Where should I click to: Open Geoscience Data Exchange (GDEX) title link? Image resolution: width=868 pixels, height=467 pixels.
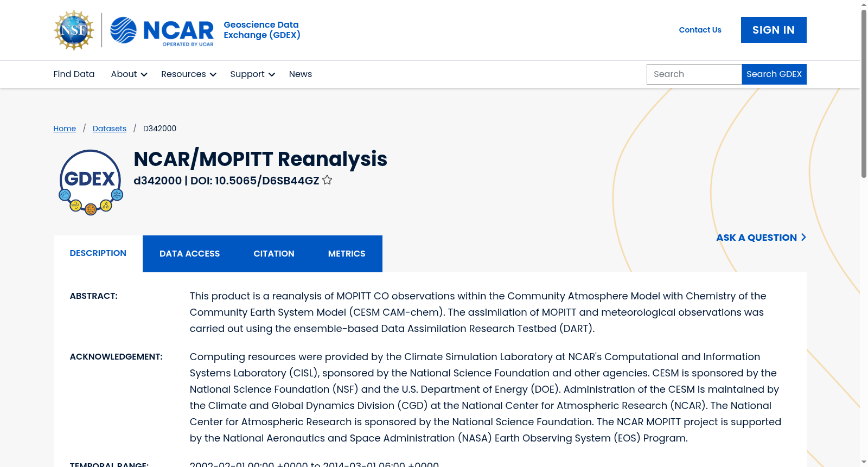tap(262, 30)
